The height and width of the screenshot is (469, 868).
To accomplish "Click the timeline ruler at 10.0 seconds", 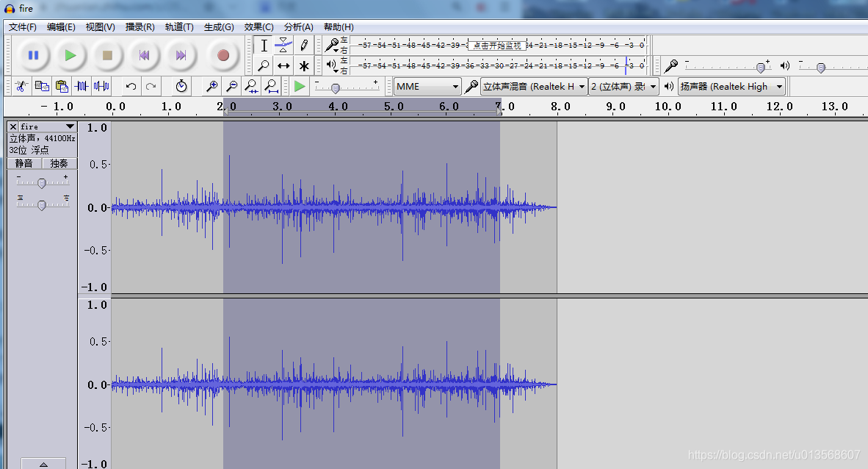I will coord(668,107).
